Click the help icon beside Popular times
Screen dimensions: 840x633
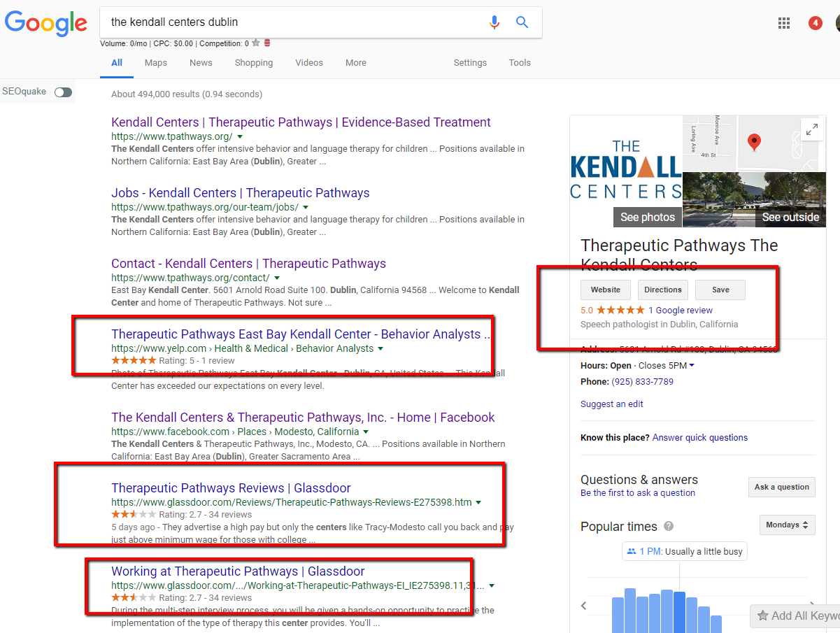pyautogui.click(x=669, y=526)
